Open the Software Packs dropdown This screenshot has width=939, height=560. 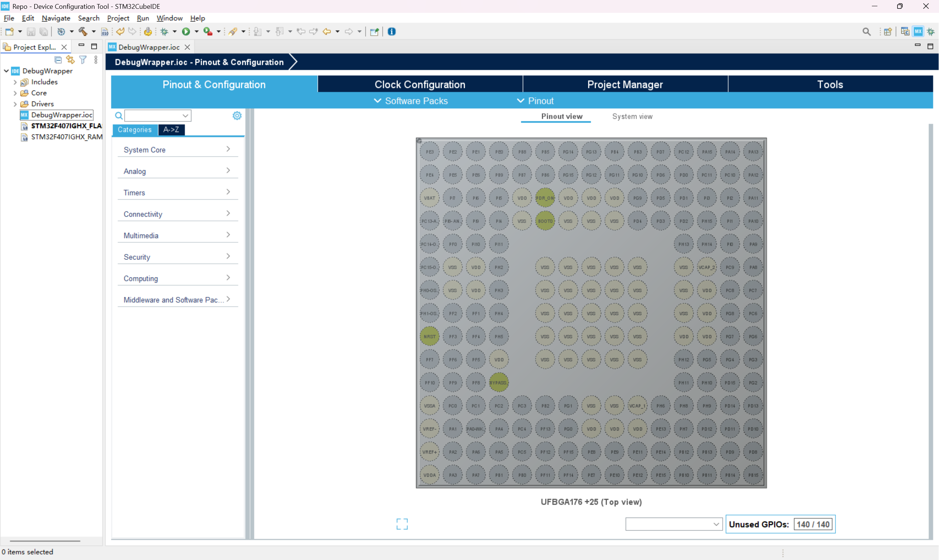[411, 101]
